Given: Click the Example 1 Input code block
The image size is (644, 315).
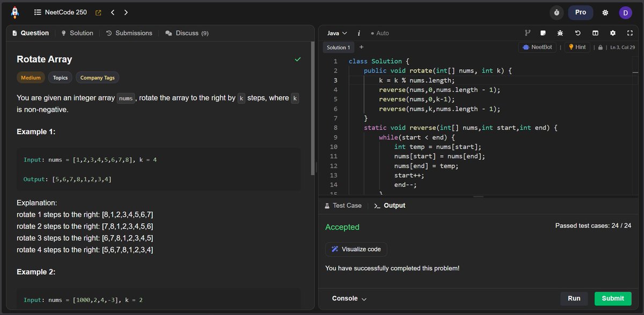Looking at the screenshot, I should [158, 169].
